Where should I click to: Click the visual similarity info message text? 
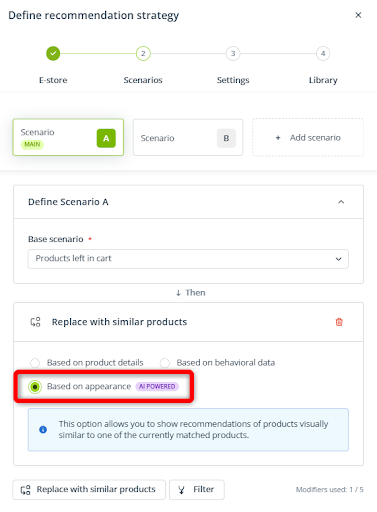[x=193, y=429]
